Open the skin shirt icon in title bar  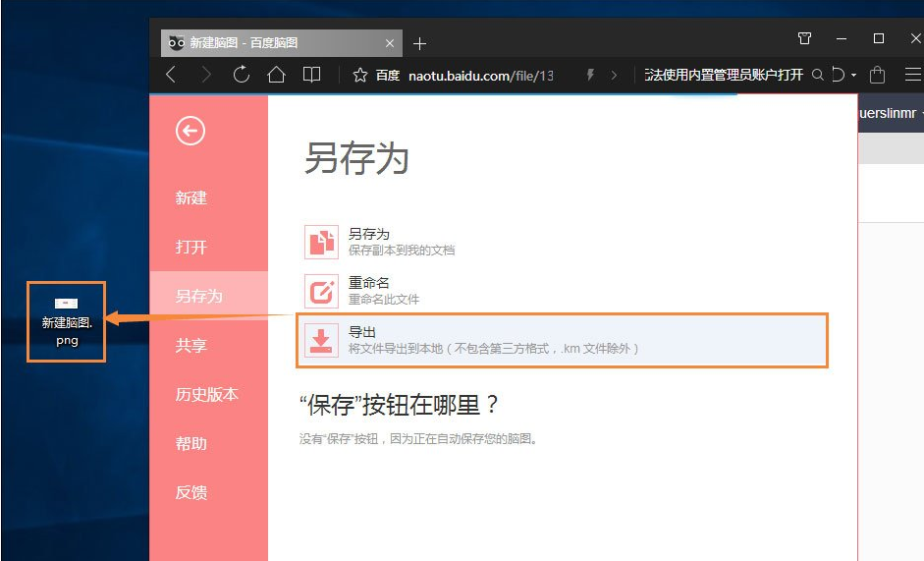coord(804,38)
